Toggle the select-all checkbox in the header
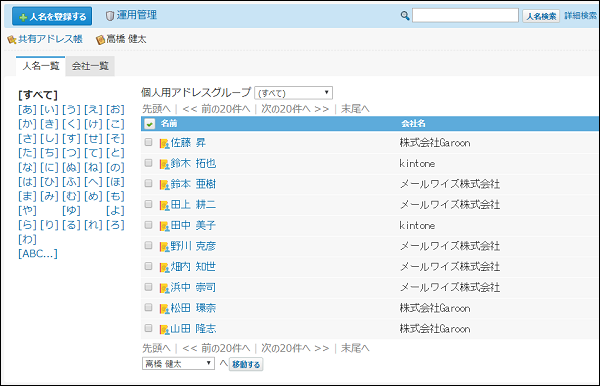 (x=149, y=124)
